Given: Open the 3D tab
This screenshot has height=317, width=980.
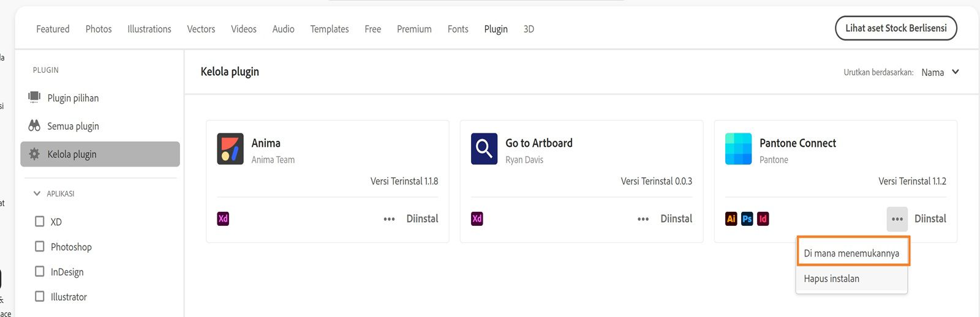Looking at the screenshot, I should pos(529,29).
